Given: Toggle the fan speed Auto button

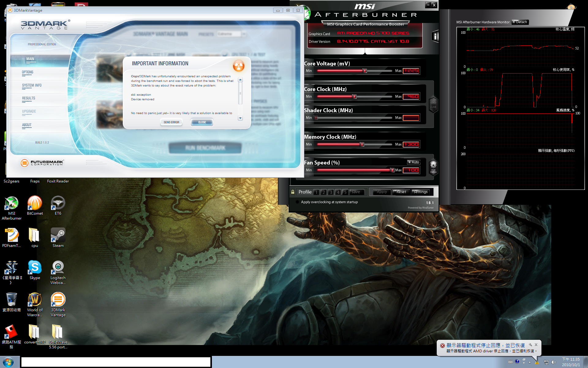Looking at the screenshot, I should pos(414,162).
